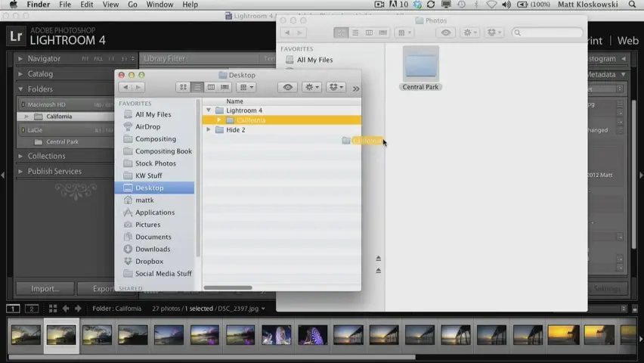The image size is (644, 363).
Task: Adjust filmstrip horizontal scrollbar
Action: pyautogui.click(x=212, y=357)
